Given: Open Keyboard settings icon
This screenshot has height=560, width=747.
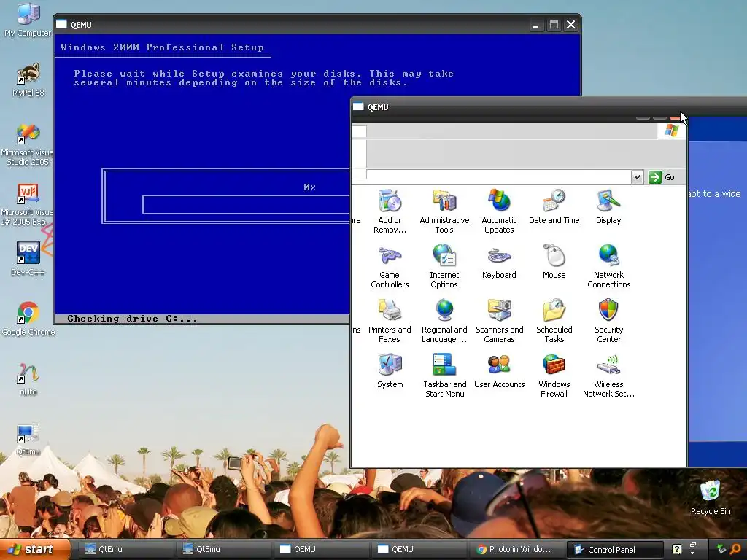Looking at the screenshot, I should point(499,262).
